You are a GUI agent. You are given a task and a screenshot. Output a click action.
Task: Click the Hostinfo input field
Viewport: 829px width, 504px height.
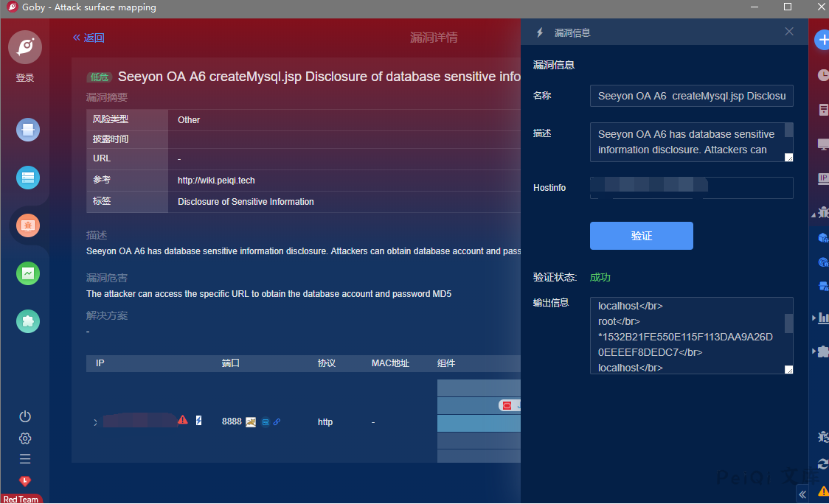click(x=691, y=188)
